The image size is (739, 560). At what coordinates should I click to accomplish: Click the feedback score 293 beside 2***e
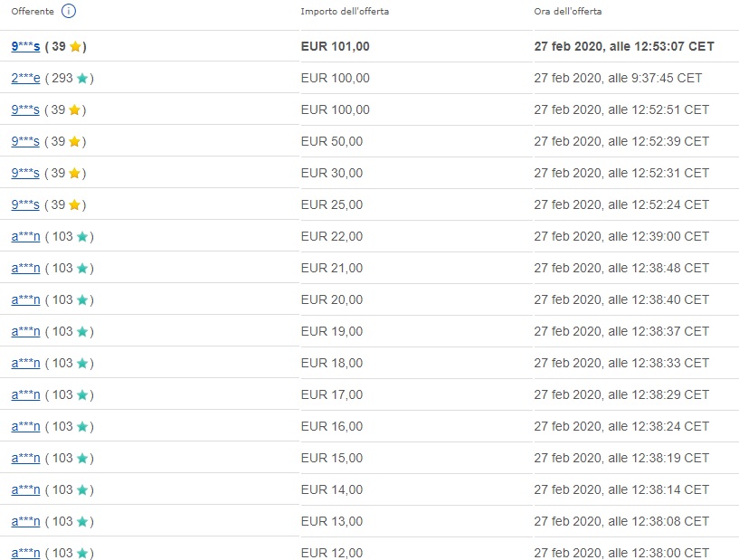pos(62,78)
